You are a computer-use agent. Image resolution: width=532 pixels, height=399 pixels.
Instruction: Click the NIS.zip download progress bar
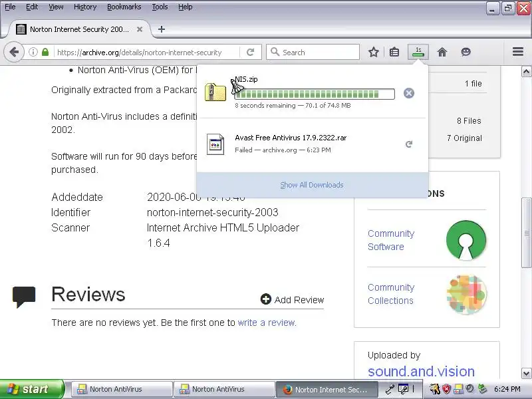[x=315, y=94]
